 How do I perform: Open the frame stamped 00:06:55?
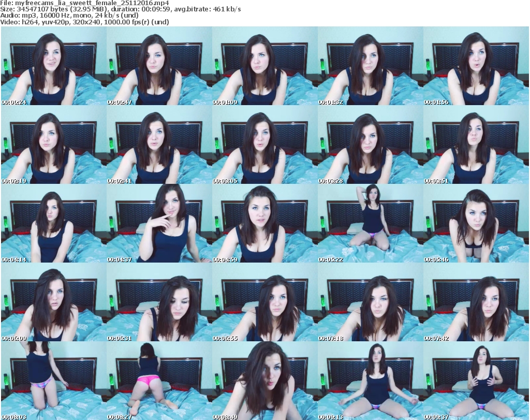pos(264,302)
